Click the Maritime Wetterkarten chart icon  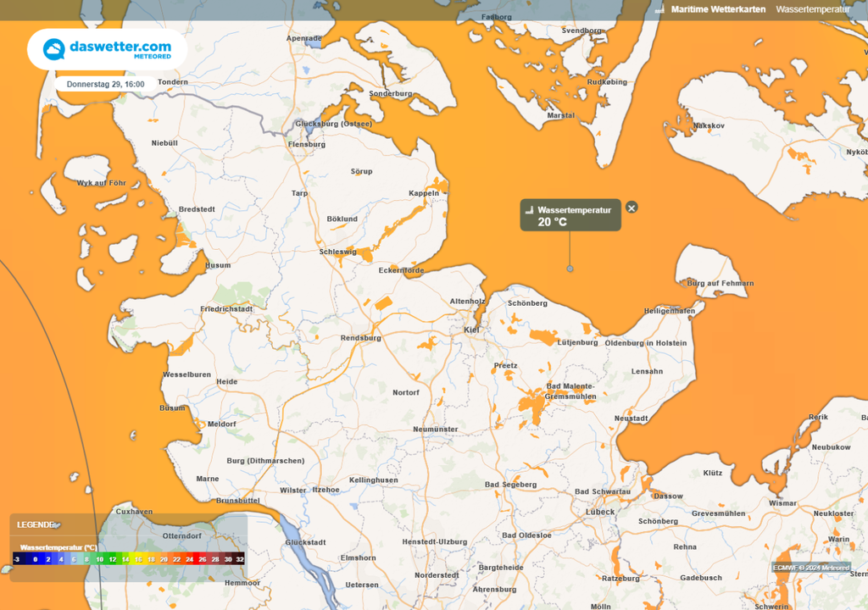click(660, 9)
